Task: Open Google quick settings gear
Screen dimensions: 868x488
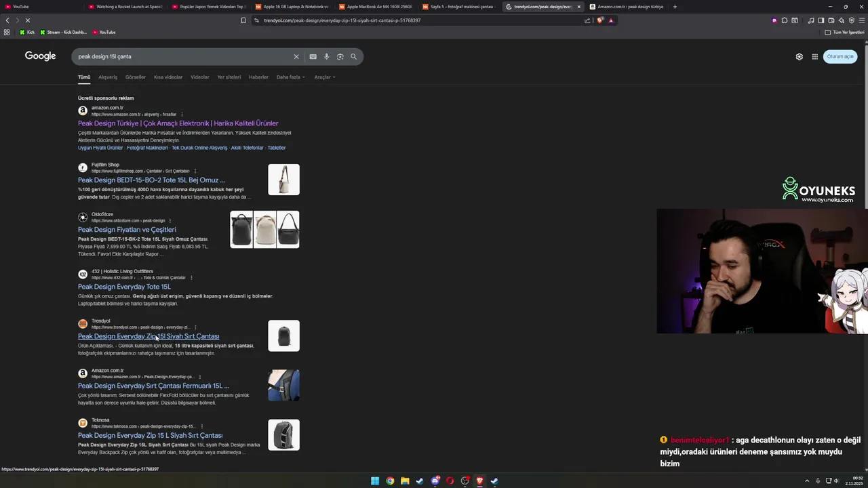Action: click(x=800, y=57)
